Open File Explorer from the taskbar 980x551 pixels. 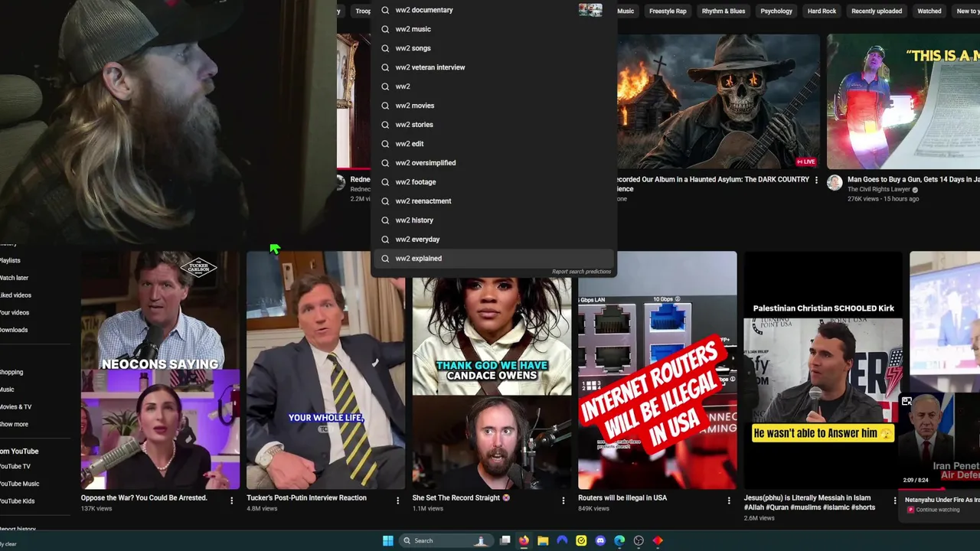tap(543, 540)
